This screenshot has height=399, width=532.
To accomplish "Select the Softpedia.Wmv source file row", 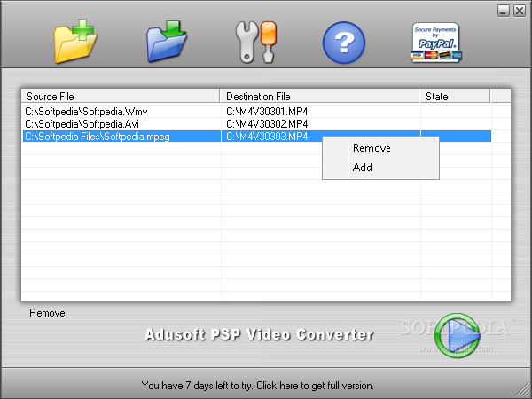I will click(86, 112).
